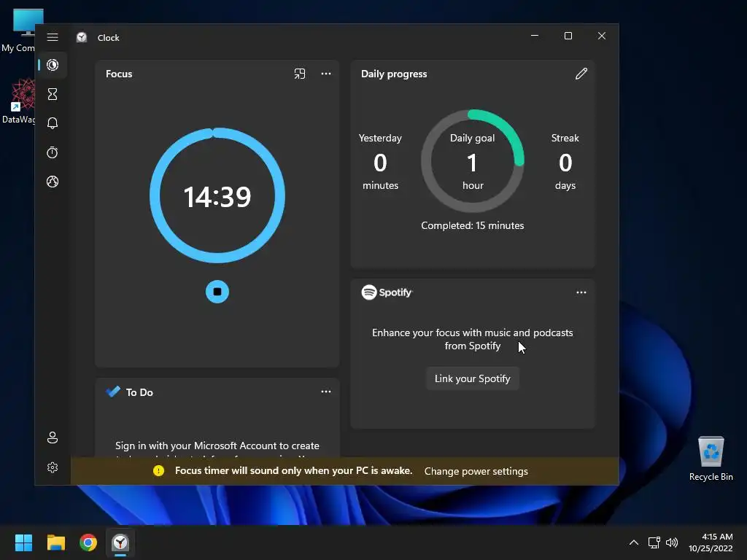Stop the focus session

click(217, 292)
